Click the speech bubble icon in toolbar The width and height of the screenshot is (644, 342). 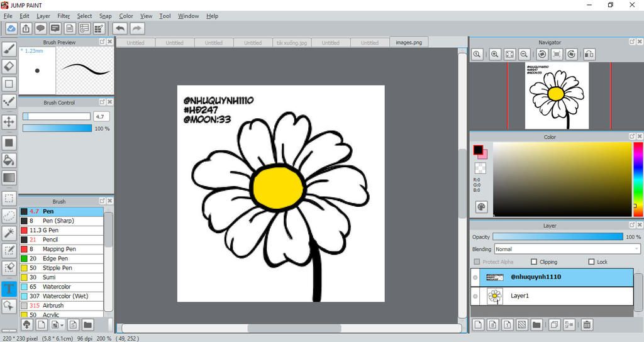tap(40, 28)
